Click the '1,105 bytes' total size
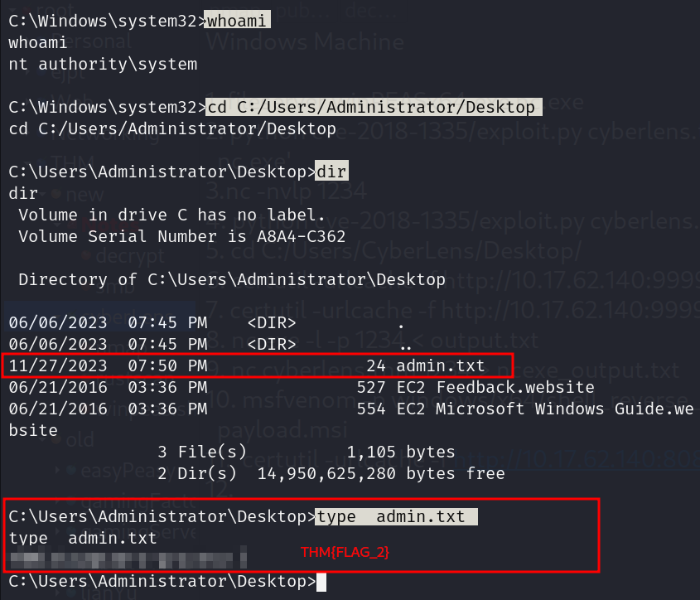Screen dimensions: 700x600 401,452
